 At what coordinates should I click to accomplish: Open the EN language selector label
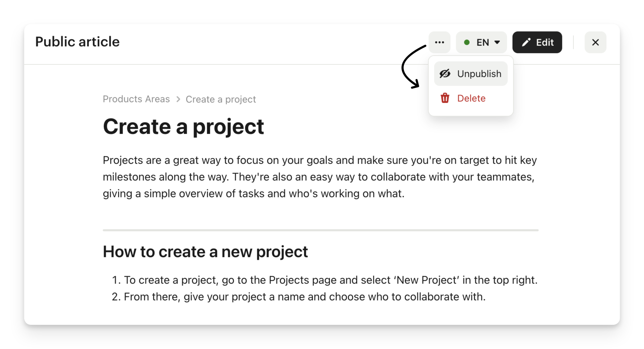coord(483,43)
